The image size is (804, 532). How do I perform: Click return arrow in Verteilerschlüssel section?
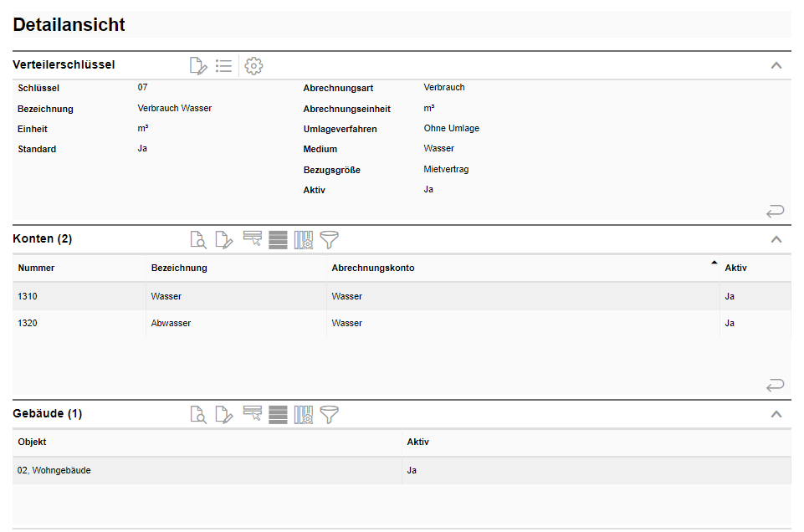pyautogui.click(x=776, y=211)
